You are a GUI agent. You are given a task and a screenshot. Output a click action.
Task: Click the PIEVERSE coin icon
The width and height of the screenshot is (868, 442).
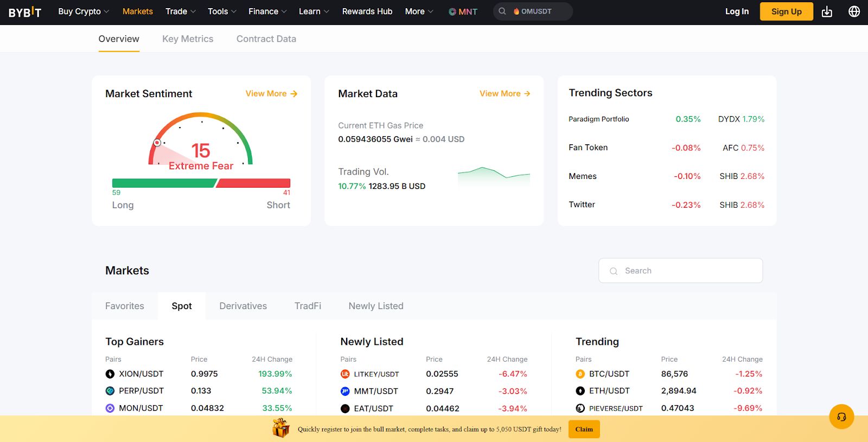point(580,408)
